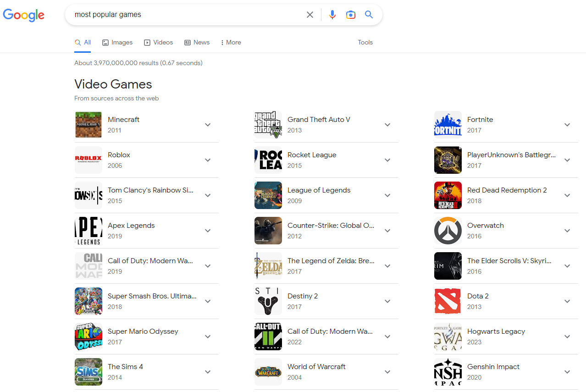Expand the Dota 2 chevron
Image resolution: width=586 pixels, height=392 pixels.
567,301
